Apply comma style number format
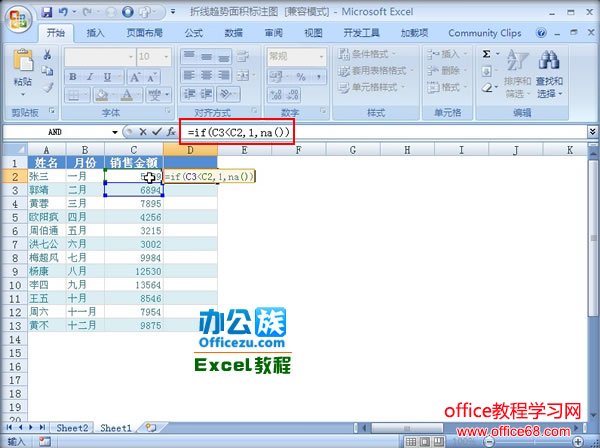Screen dimensions: 600x448 (x=318, y=77)
